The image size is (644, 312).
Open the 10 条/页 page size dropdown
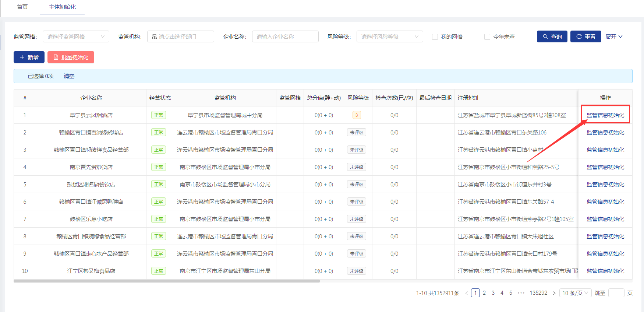coord(575,293)
